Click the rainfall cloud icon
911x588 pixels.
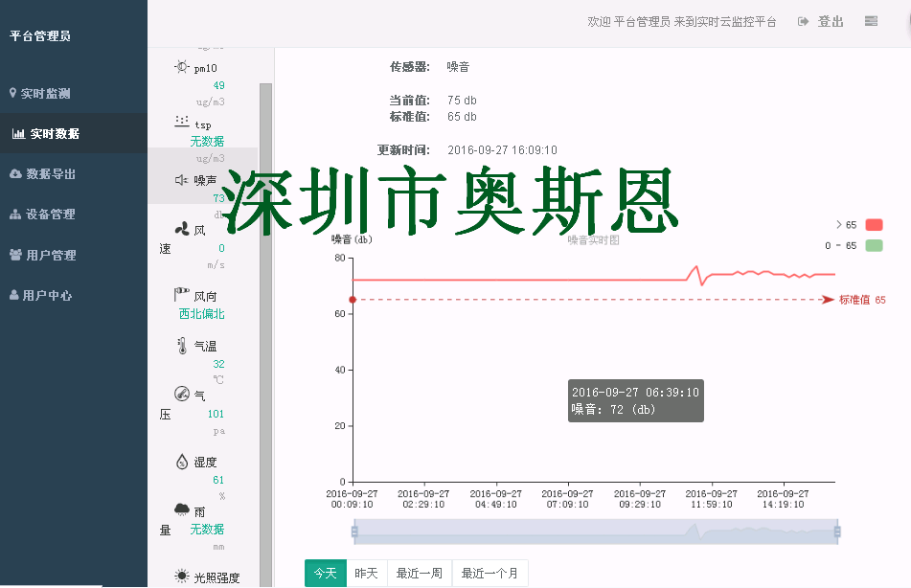point(182,510)
